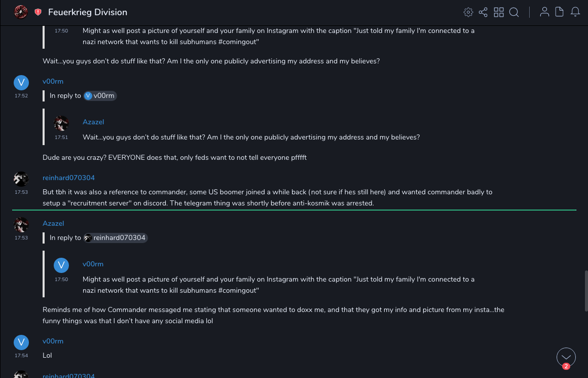Click the room title in the header
The width and height of the screenshot is (588, 378).
(88, 12)
